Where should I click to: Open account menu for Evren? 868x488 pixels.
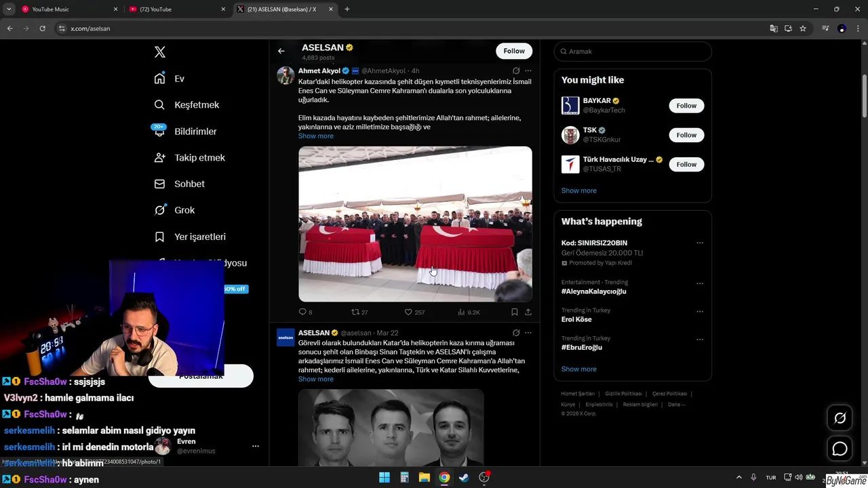[x=255, y=446]
